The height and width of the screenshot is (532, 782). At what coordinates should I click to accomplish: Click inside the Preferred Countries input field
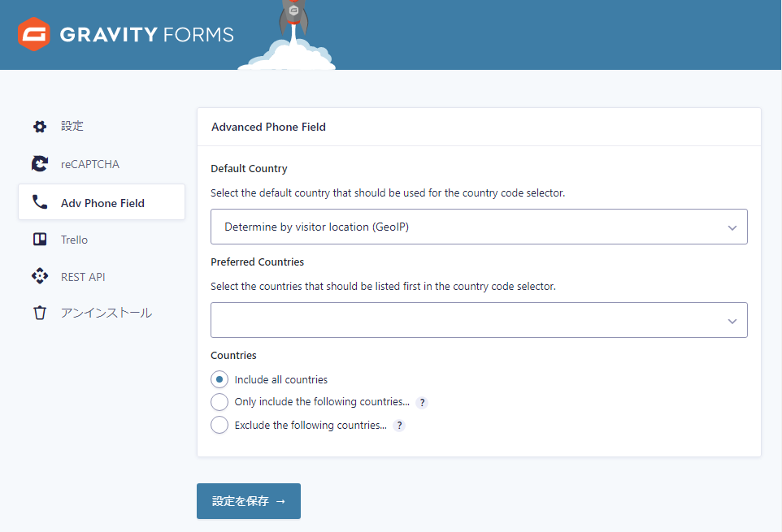(463, 320)
